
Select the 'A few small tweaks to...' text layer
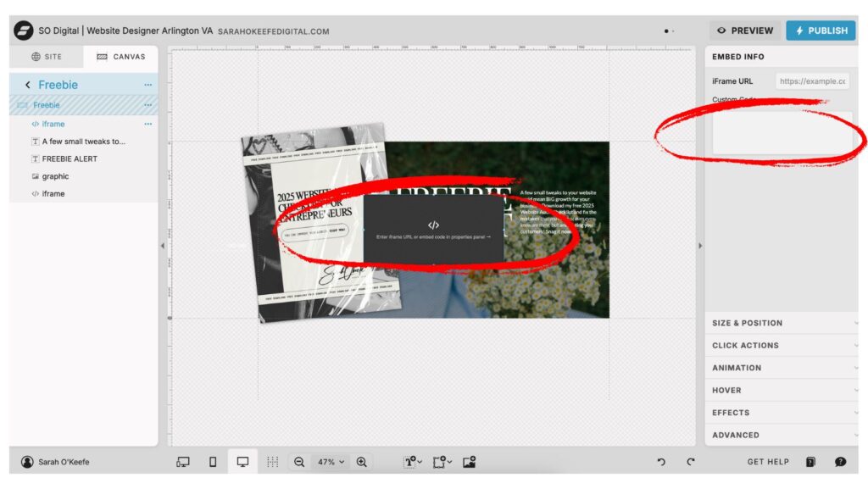pos(84,141)
